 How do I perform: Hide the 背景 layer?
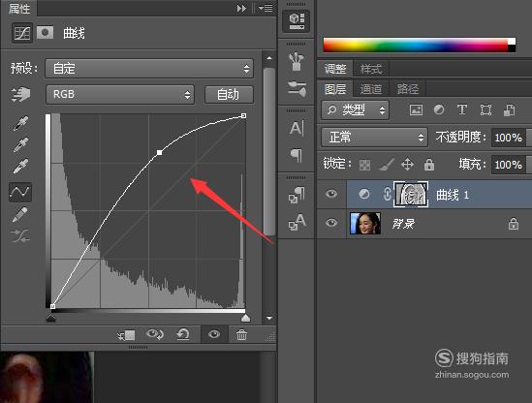(331, 223)
